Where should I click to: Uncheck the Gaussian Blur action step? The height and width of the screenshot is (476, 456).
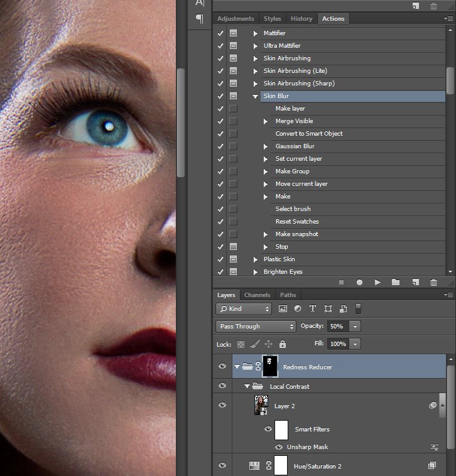(220, 146)
